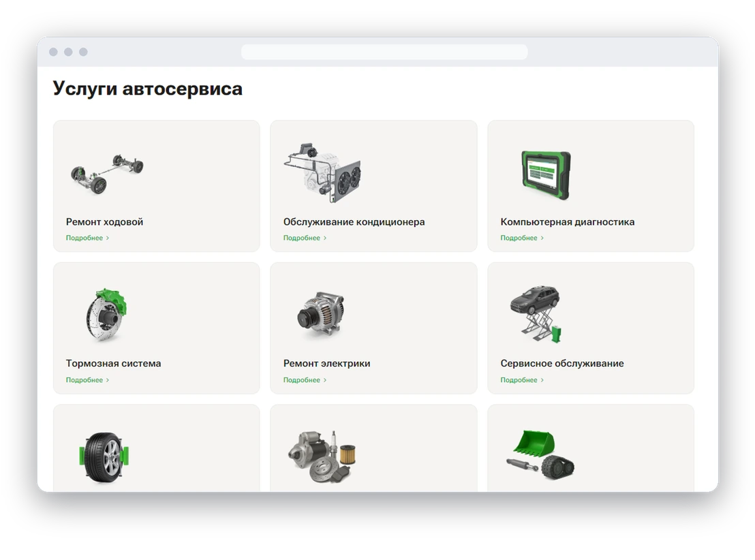Click the Ремонт электрики title
755x560 pixels.
click(326, 364)
